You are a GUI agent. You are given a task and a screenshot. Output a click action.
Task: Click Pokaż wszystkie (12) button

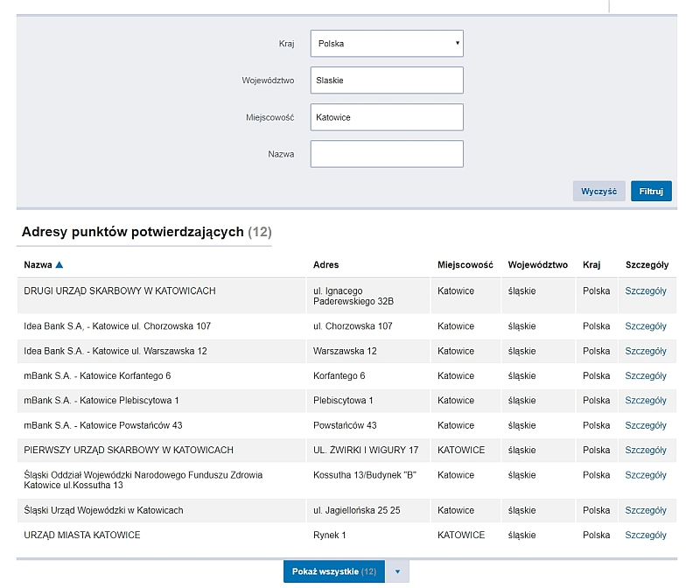click(x=334, y=572)
